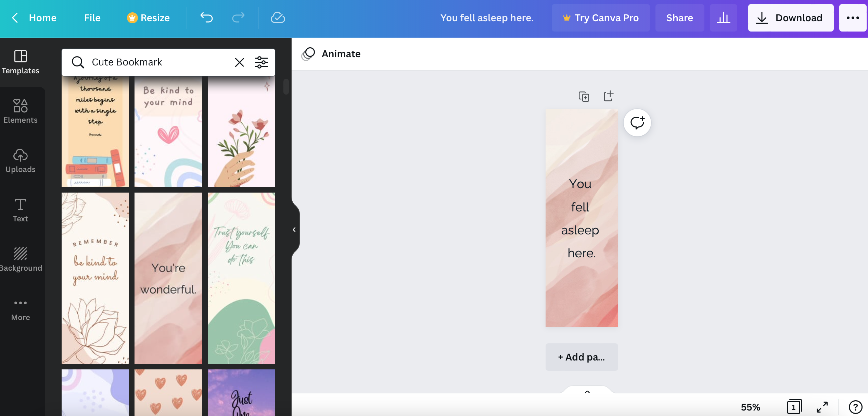Click the File menu item
Viewport: 868px width, 416px height.
(92, 17)
